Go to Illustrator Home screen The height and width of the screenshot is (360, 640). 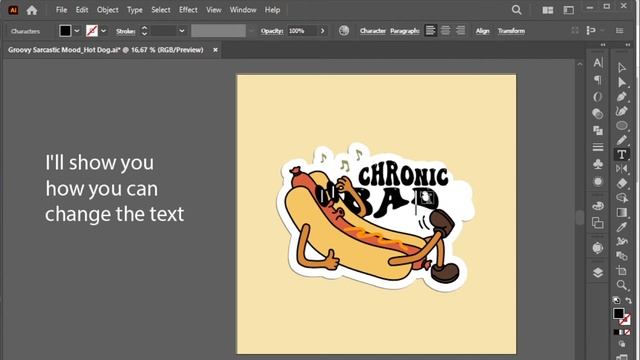click(x=32, y=10)
